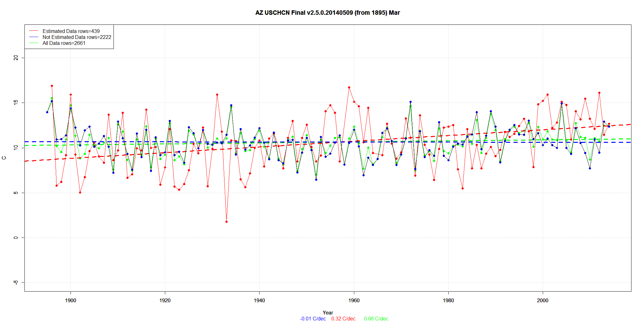Click the C label on the y-axis
The width and height of the screenshot is (644, 322).
pos(4,158)
